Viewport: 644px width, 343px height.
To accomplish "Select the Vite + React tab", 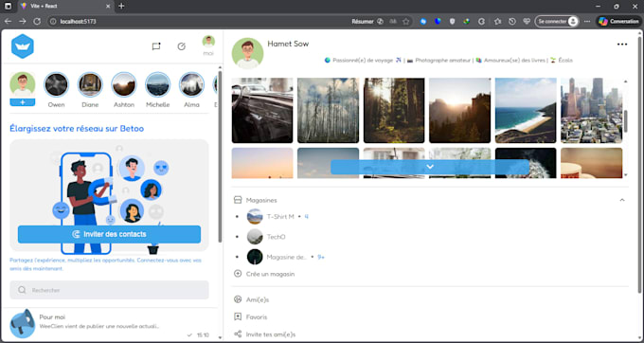I will point(65,7).
